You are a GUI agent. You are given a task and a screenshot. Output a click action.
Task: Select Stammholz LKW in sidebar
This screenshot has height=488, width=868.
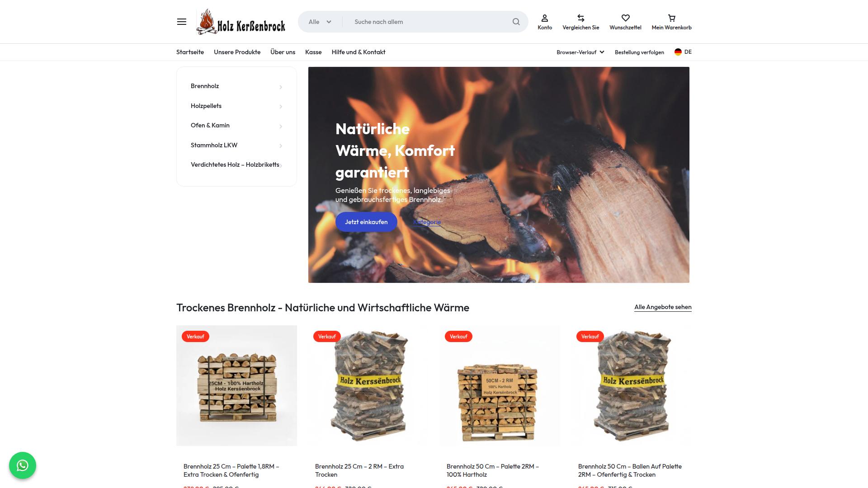click(x=214, y=145)
